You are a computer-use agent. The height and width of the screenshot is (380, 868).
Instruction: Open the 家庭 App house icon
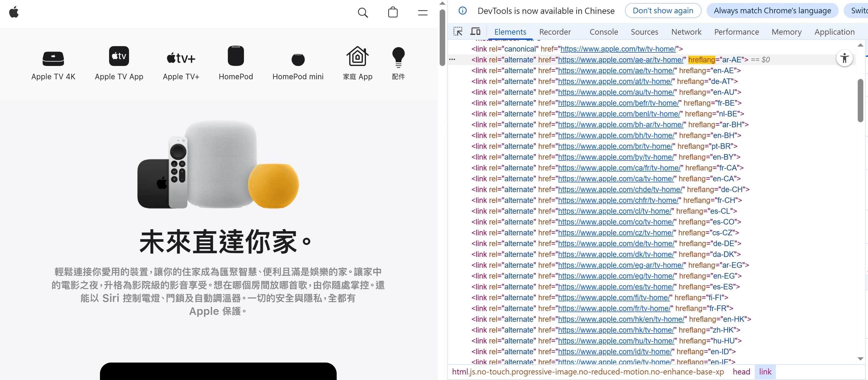[357, 56]
